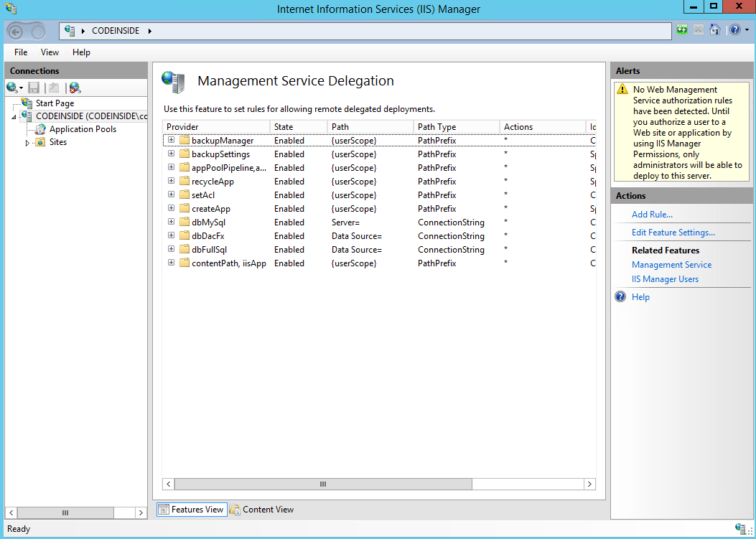Sort by the Path Type column header

point(457,127)
